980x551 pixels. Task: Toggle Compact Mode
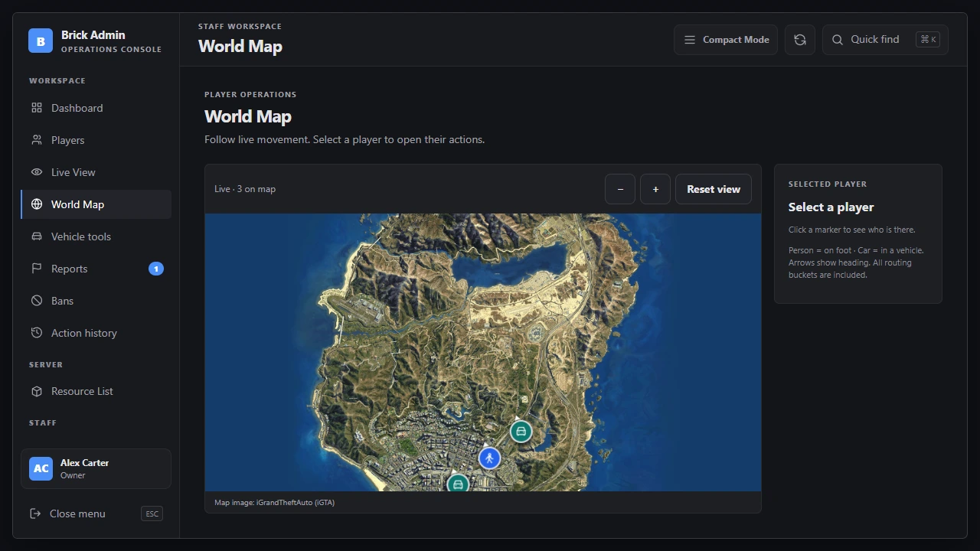pos(726,40)
